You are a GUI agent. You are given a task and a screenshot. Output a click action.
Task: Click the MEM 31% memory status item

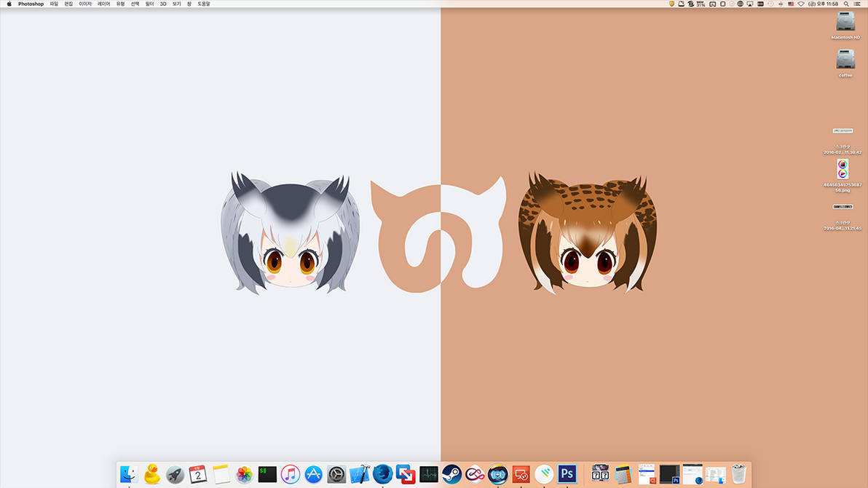701,4
